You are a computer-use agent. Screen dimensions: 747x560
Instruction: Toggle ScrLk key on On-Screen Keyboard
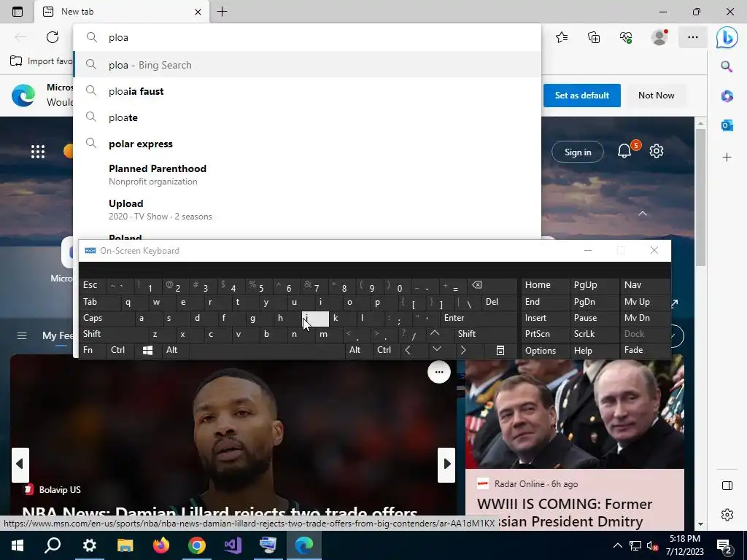594,334
